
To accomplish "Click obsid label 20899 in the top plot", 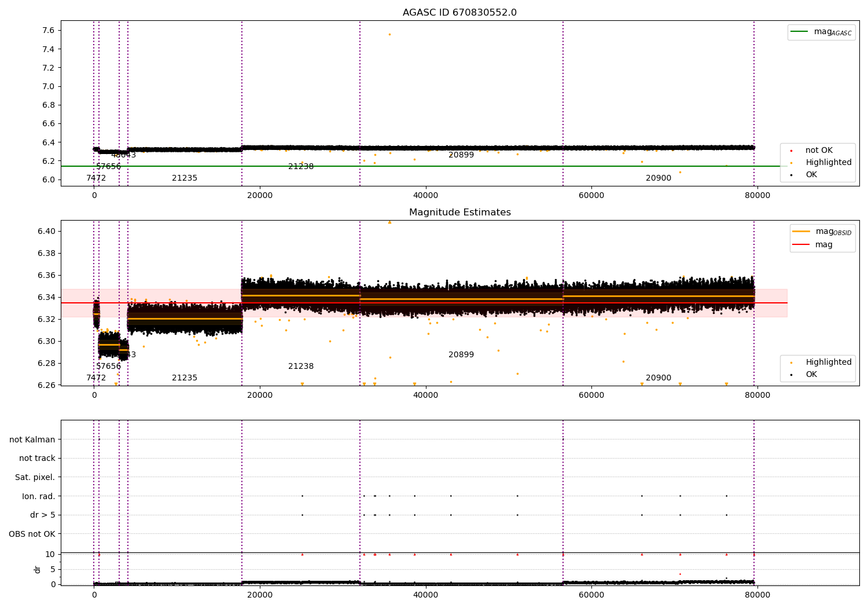I will click(461, 155).
